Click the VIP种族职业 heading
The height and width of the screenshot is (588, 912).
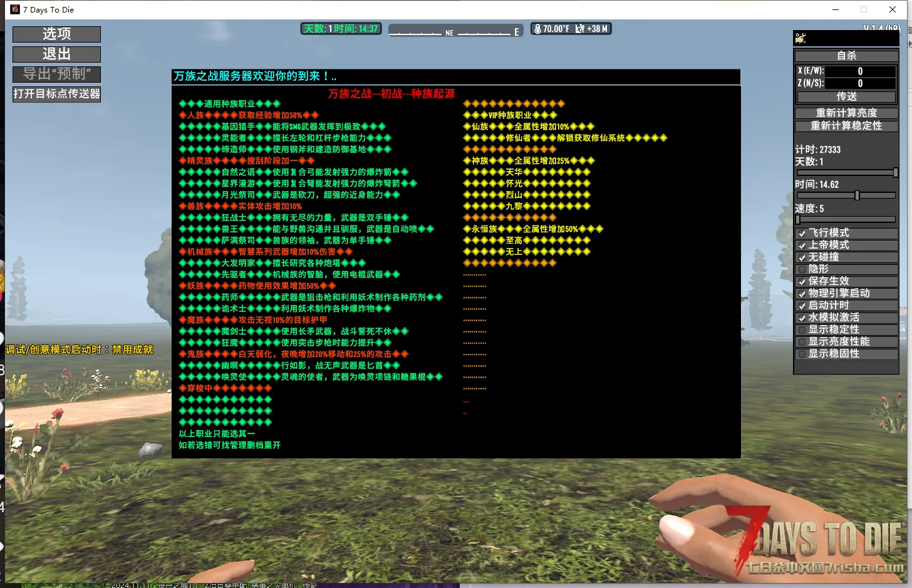coord(510,115)
